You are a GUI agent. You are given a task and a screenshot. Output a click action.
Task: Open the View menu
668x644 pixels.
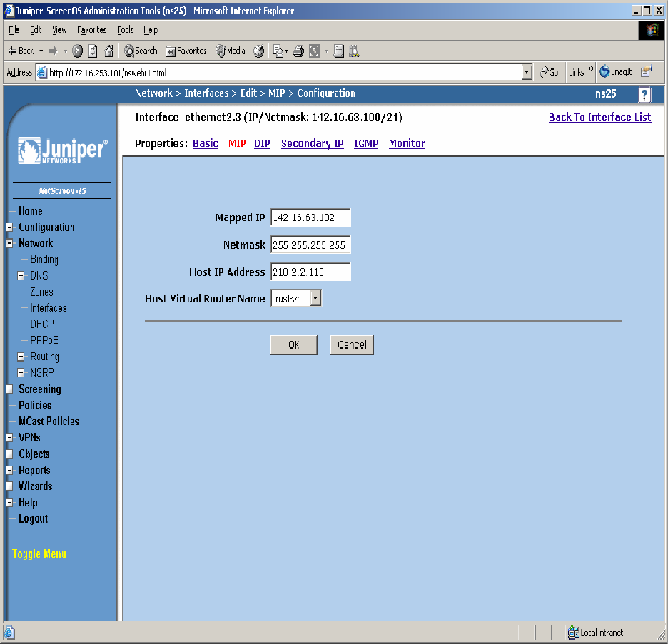click(59, 30)
